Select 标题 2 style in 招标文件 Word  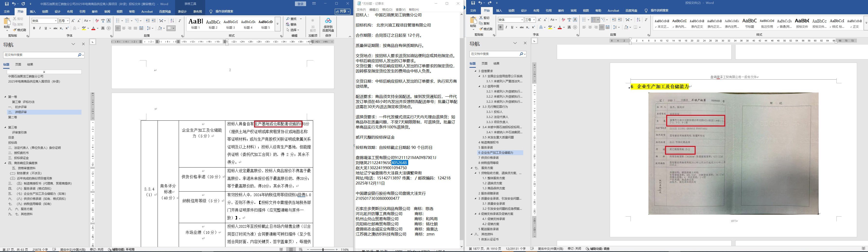[213, 24]
